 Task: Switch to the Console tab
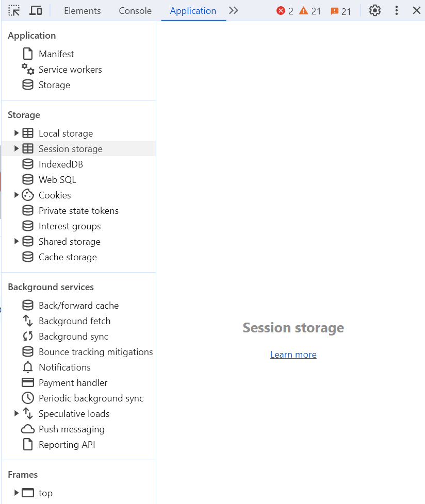click(135, 11)
